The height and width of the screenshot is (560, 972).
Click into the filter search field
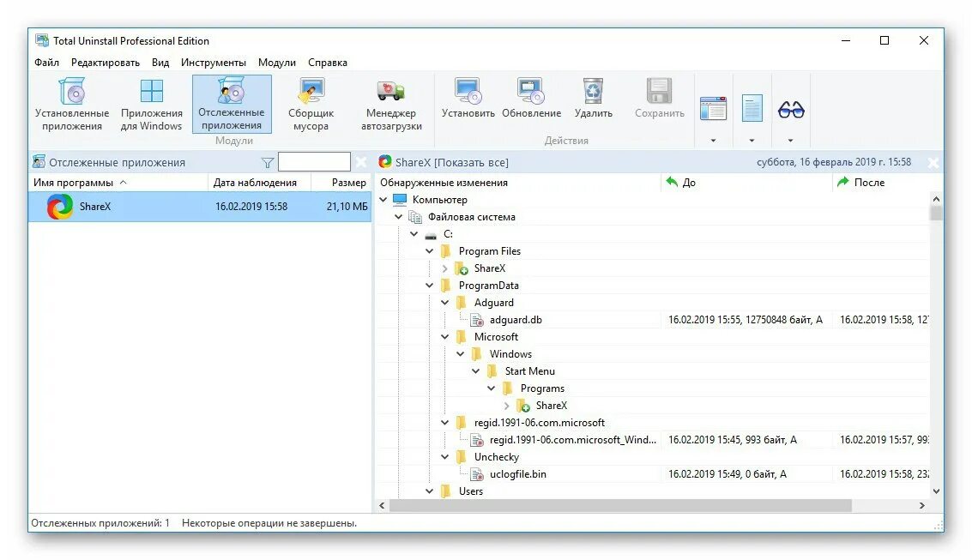[x=314, y=162]
